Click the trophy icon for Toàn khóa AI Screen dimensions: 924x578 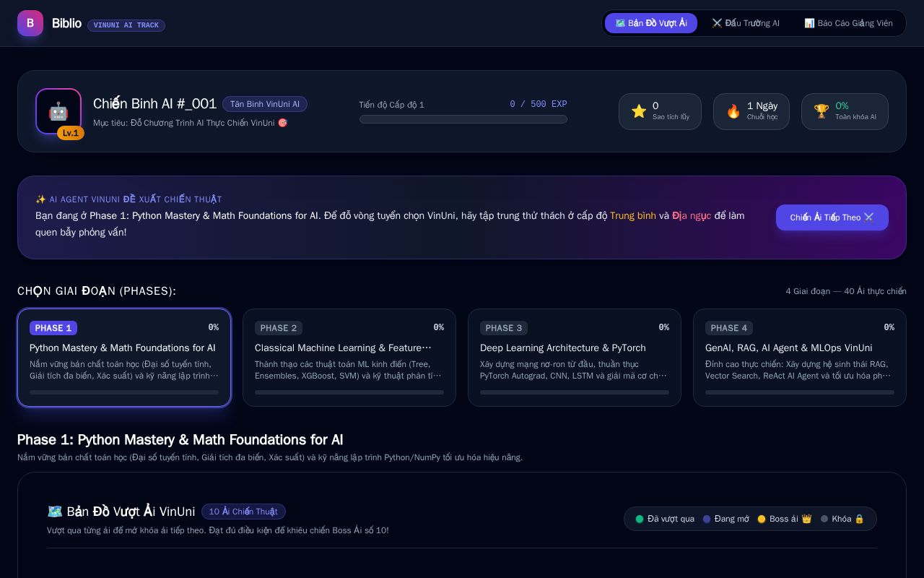(x=821, y=111)
